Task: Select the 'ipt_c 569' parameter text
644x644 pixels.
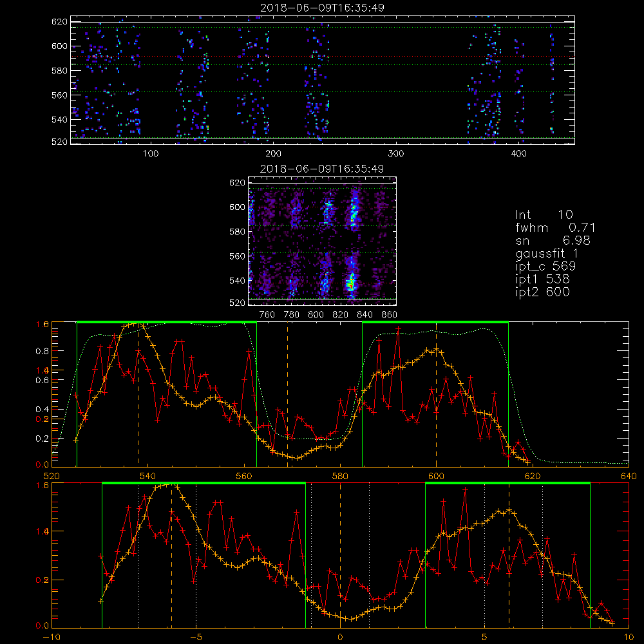Action: pyautogui.click(x=545, y=266)
